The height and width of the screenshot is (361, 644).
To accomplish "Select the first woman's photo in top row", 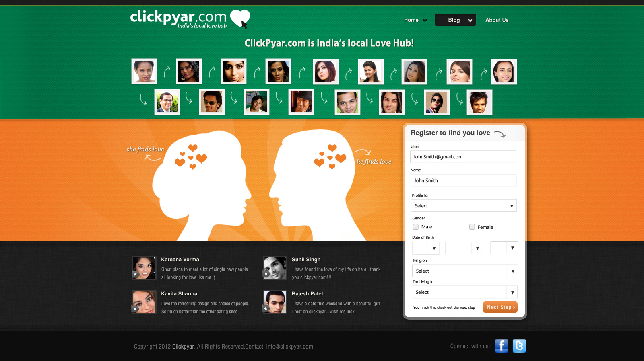I will click(144, 71).
